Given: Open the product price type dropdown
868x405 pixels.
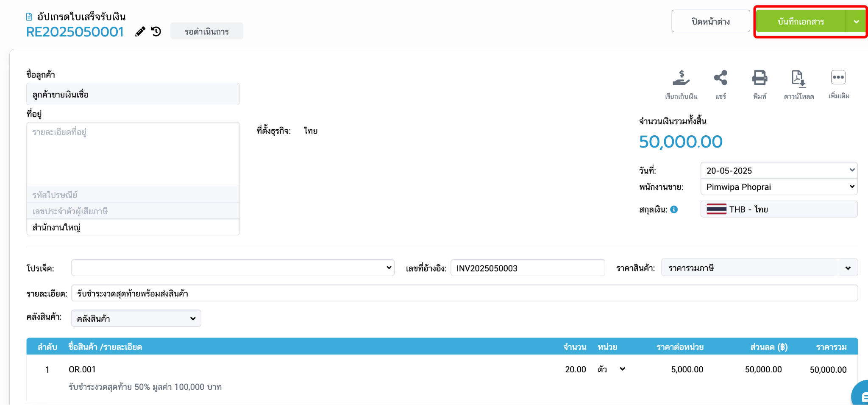Looking at the screenshot, I should (x=759, y=268).
